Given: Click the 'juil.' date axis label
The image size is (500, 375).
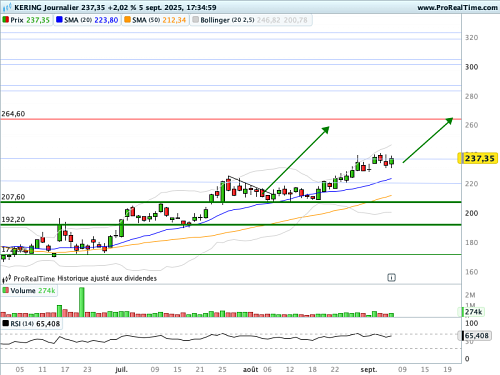Looking at the screenshot, I should pyautogui.click(x=121, y=369).
